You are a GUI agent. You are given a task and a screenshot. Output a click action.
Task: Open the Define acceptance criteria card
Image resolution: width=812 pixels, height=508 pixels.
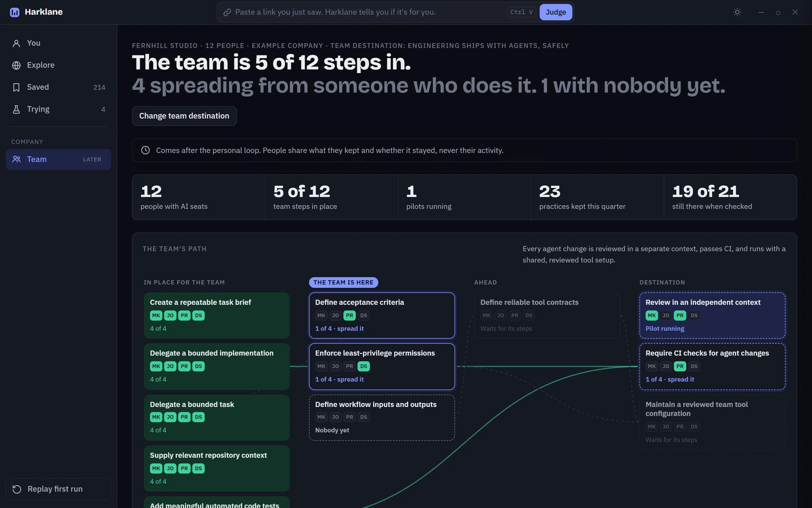pos(382,316)
